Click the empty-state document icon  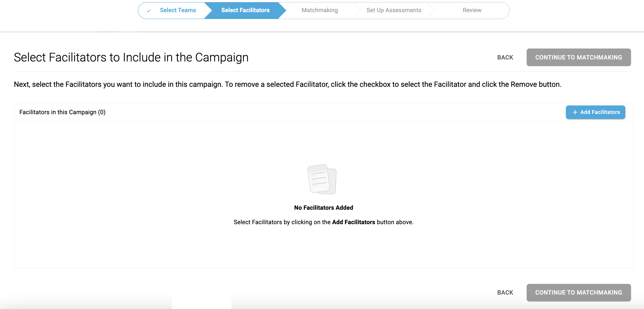pyautogui.click(x=322, y=179)
